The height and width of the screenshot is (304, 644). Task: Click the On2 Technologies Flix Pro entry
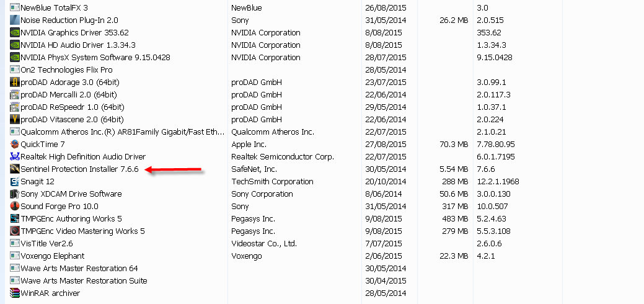66,70
